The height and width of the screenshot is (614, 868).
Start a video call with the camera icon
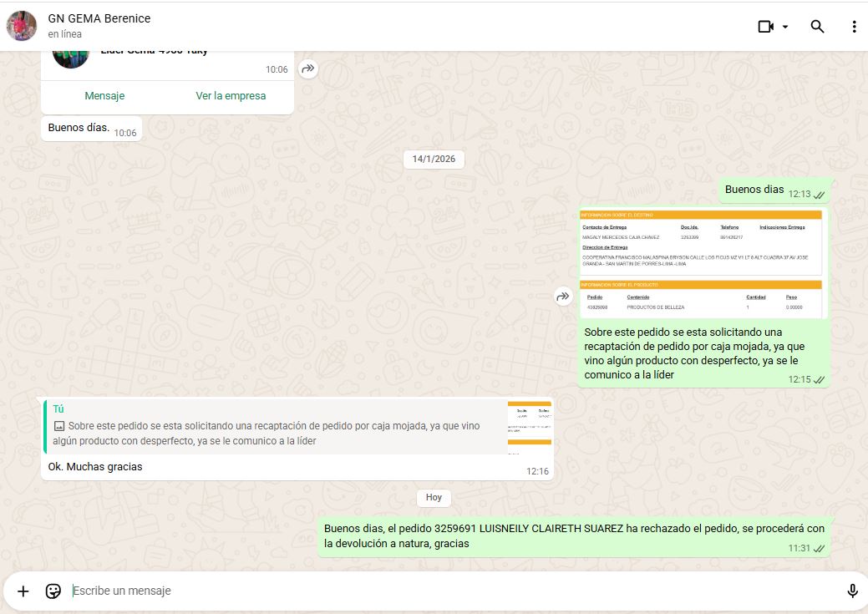(765, 27)
